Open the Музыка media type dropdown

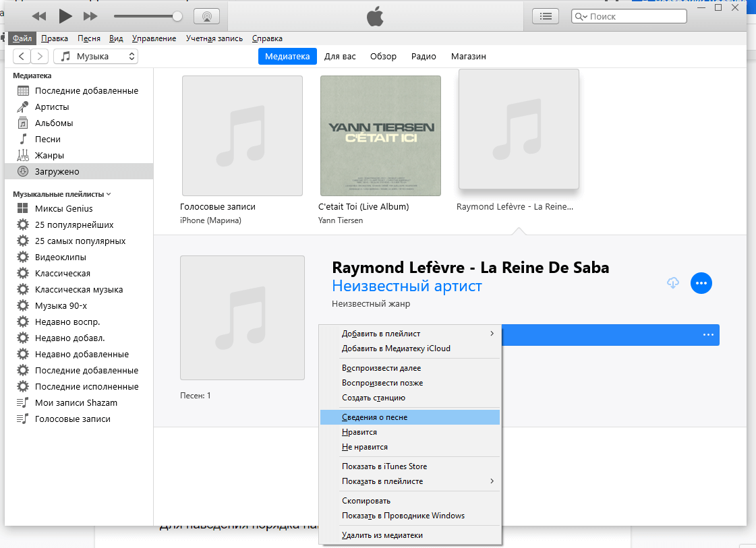(96, 57)
